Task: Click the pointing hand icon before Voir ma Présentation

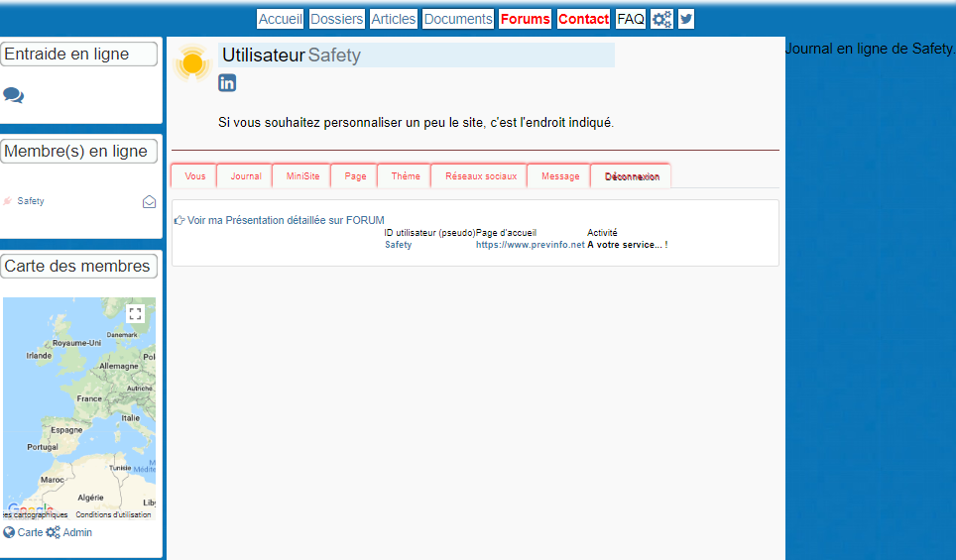Action: 179,220
